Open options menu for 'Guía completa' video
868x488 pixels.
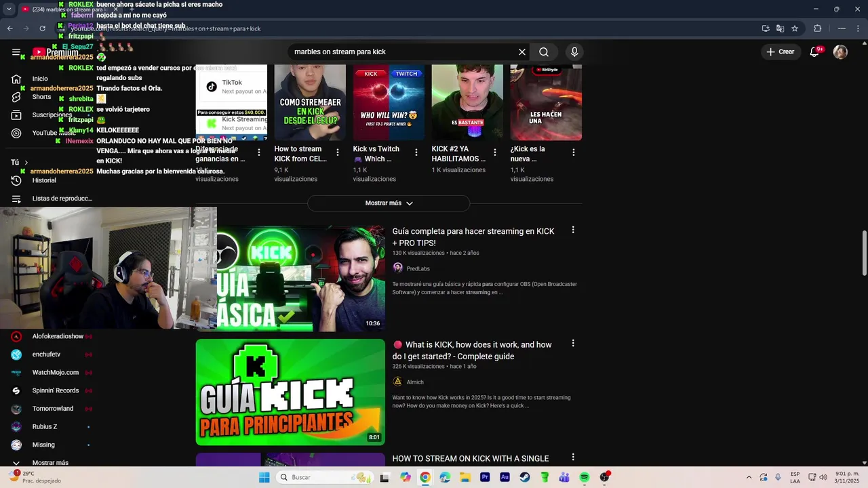tap(573, 230)
